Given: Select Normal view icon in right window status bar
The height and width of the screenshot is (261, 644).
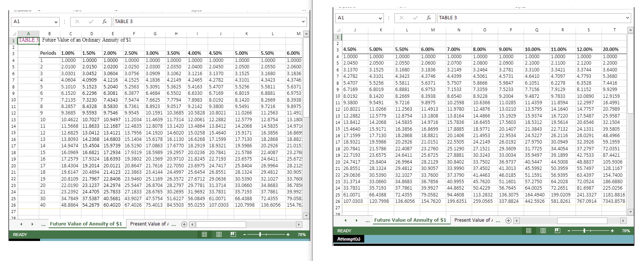Looking at the screenshot, I should click(x=528, y=231).
